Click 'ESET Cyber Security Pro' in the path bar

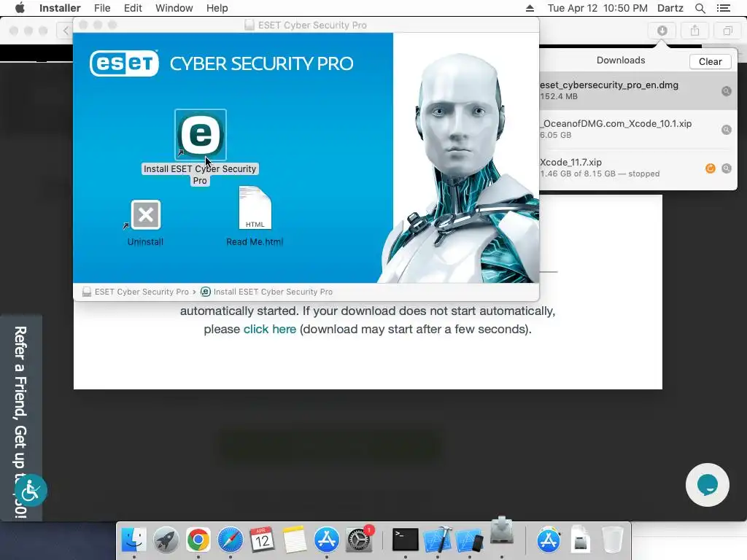[136, 292]
